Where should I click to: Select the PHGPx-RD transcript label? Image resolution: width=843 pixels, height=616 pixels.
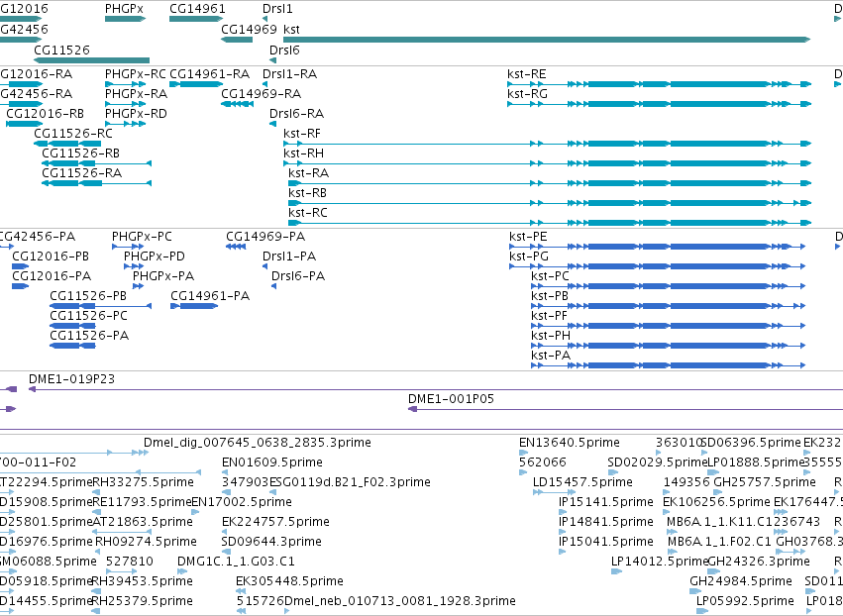tap(136, 114)
